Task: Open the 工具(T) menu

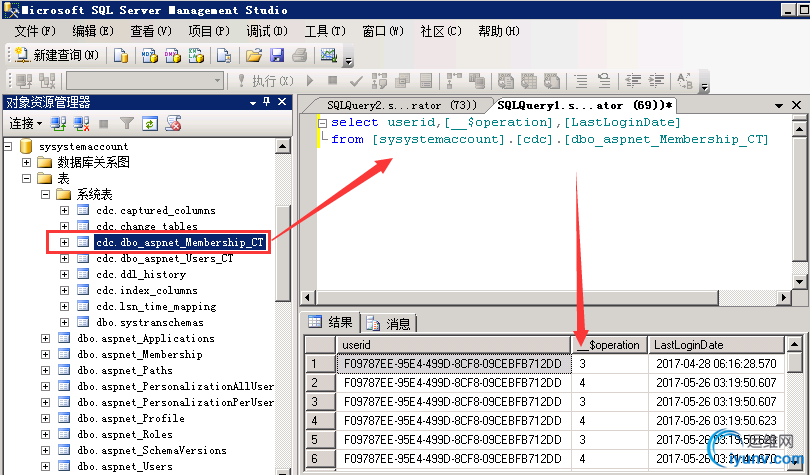Action: [x=324, y=31]
